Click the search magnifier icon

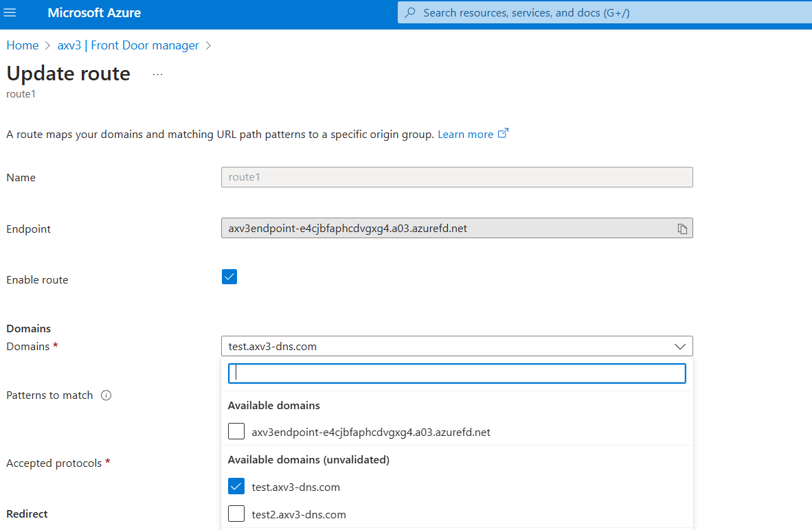pos(410,12)
